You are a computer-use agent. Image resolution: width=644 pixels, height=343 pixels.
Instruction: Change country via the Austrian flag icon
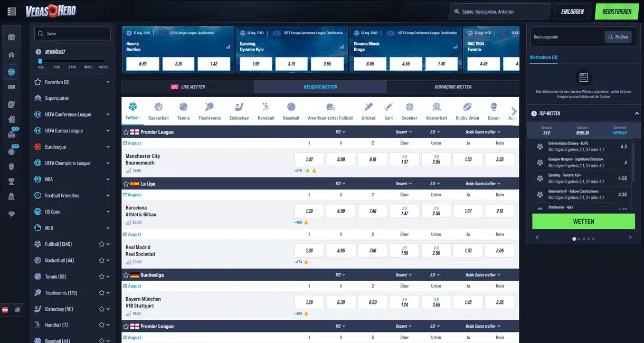tap(6, 310)
